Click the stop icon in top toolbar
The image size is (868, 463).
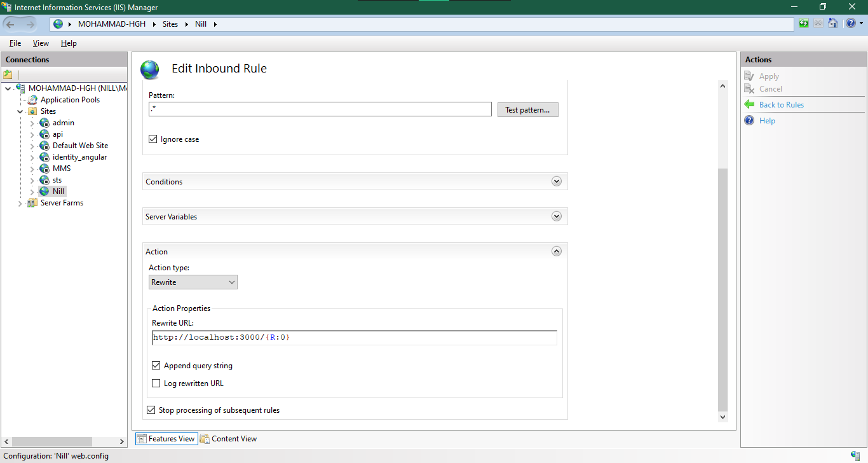coord(818,24)
